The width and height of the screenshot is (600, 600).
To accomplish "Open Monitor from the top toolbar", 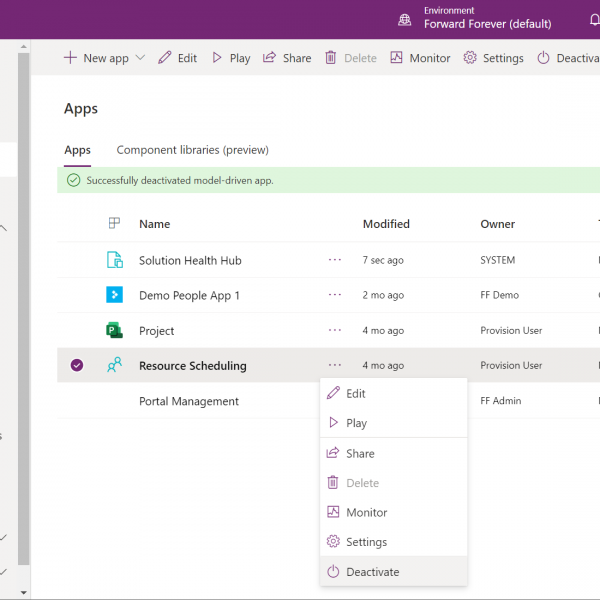I will pos(420,58).
